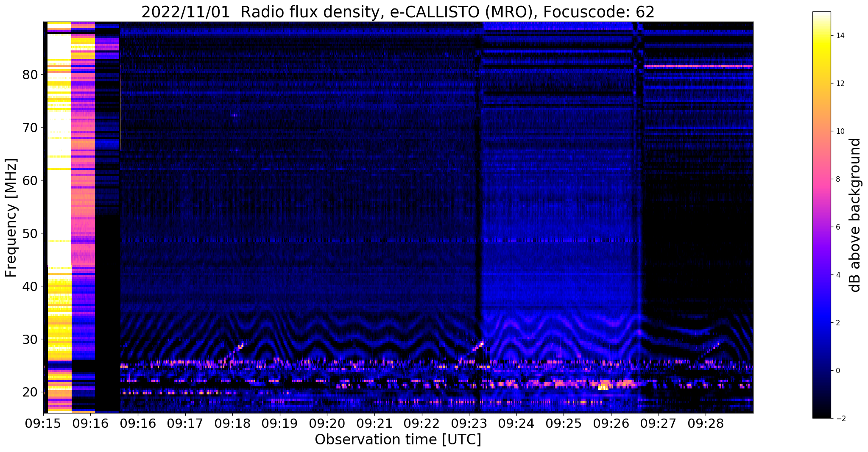868x452 pixels.
Task: Click the vertical dB color scale bar
Action: (x=821, y=215)
